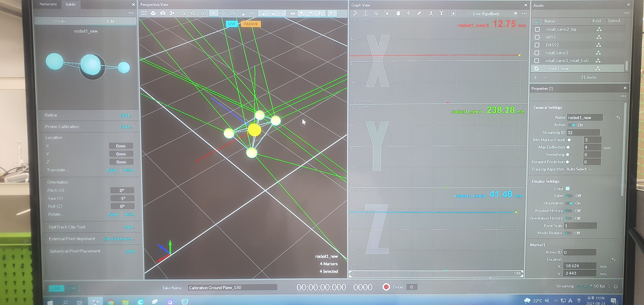Open the Properties pane three-dot options menu
644x305 pixels.
point(623,96)
